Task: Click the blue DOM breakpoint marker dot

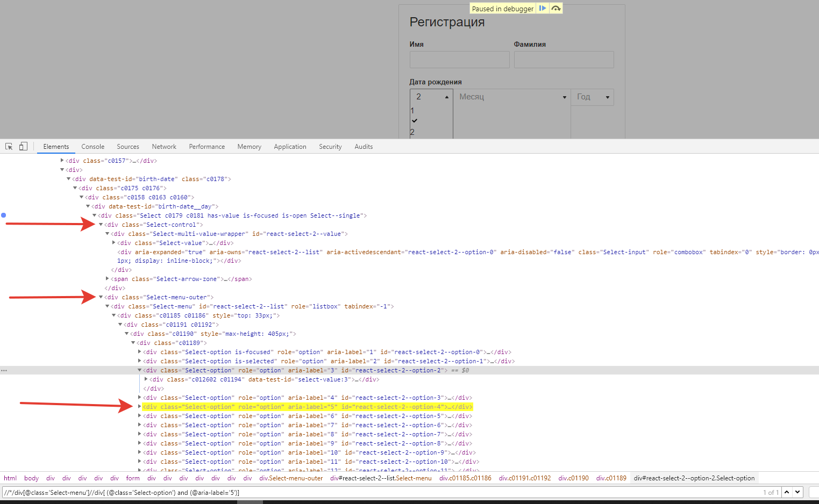Action: tap(3, 215)
